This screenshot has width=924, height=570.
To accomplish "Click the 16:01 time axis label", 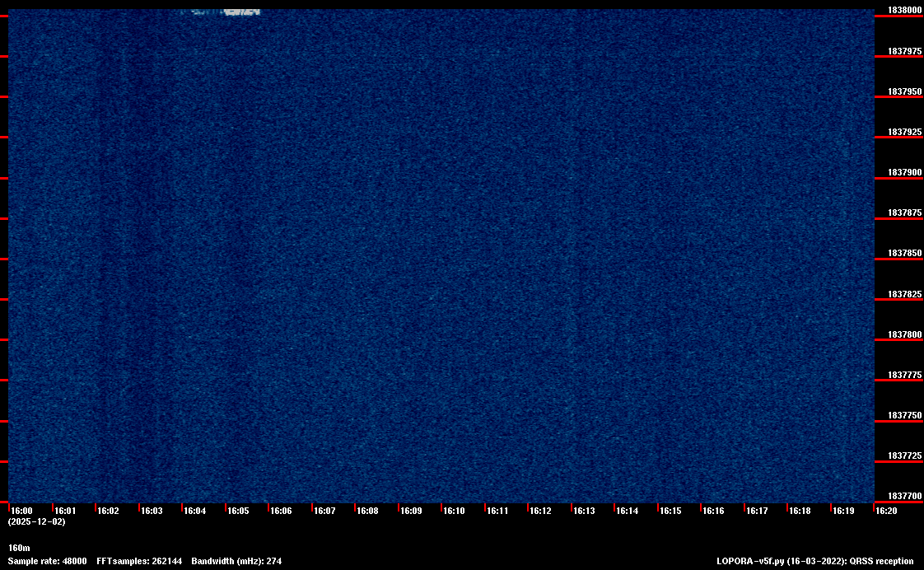I will (65, 511).
